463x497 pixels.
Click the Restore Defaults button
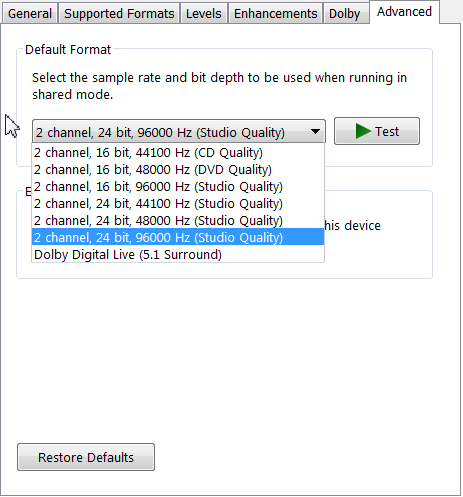[x=86, y=457]
